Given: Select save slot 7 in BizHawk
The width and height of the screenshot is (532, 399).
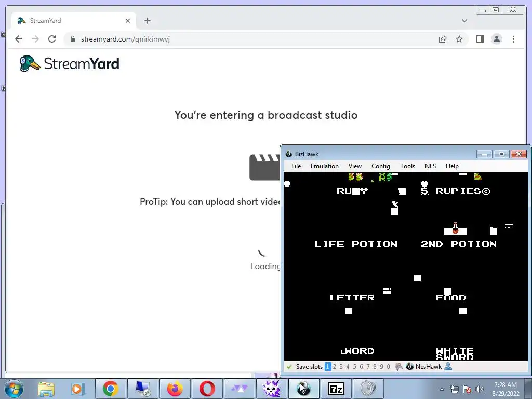Looking at the screenshot, I should pyautogui.click(x=368, y=367).
